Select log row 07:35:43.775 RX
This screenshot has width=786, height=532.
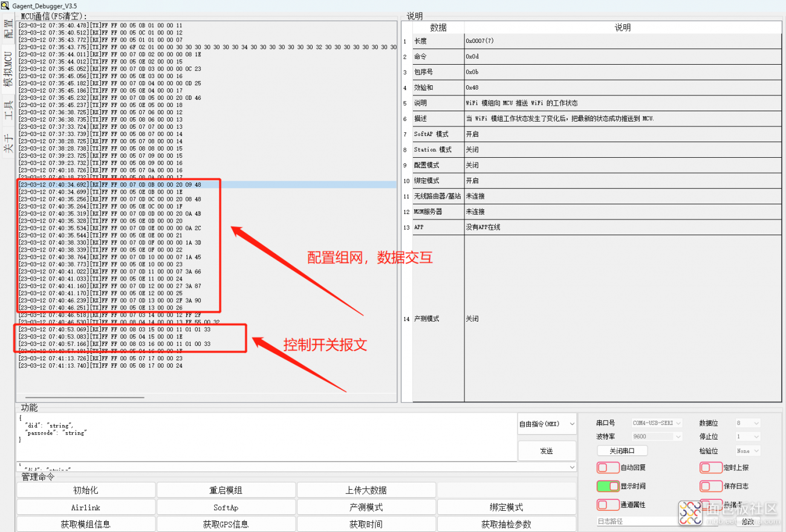coord(206,47)
